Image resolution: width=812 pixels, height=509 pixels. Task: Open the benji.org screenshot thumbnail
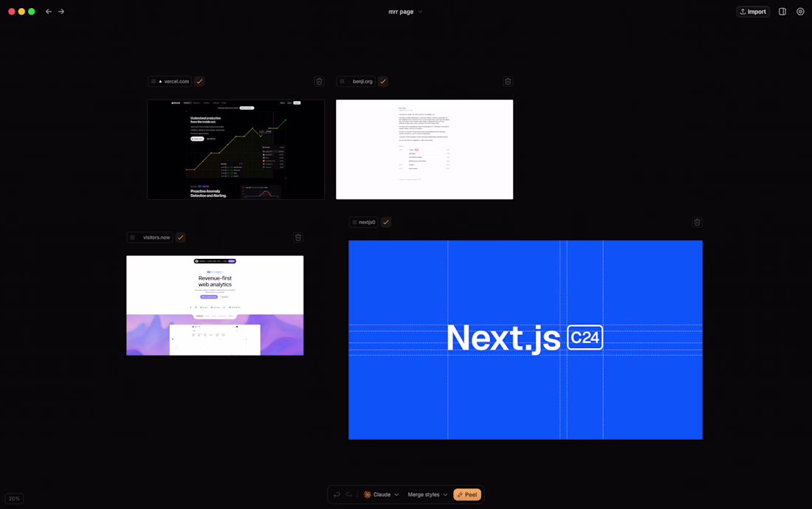pos(424,150)
